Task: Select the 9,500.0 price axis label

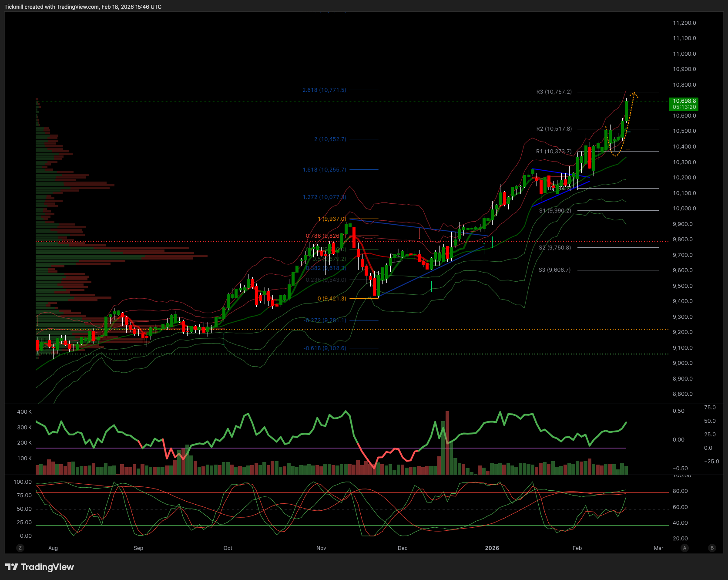Action: pos(683,286)
